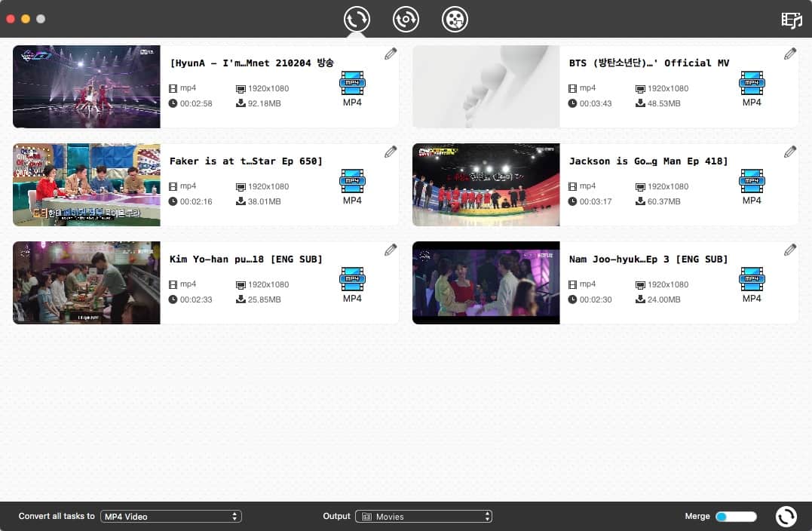This screenshot has height=531, width=812.
Task: Open the Convert tab icon in the top bar
Action: [357, 19]
